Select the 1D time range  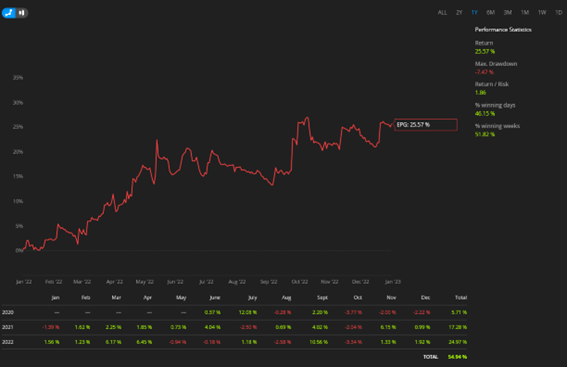coord(559,13)
